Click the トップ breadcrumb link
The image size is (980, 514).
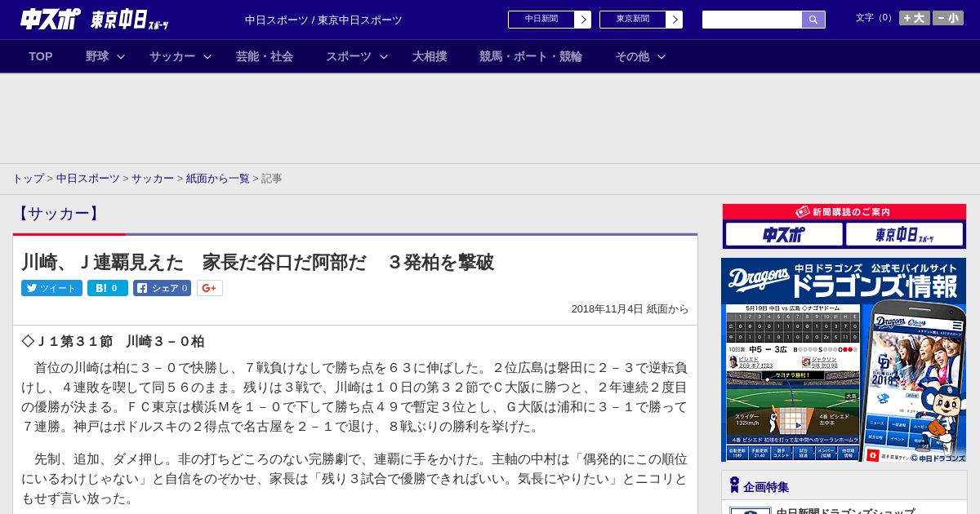[28, 179]
